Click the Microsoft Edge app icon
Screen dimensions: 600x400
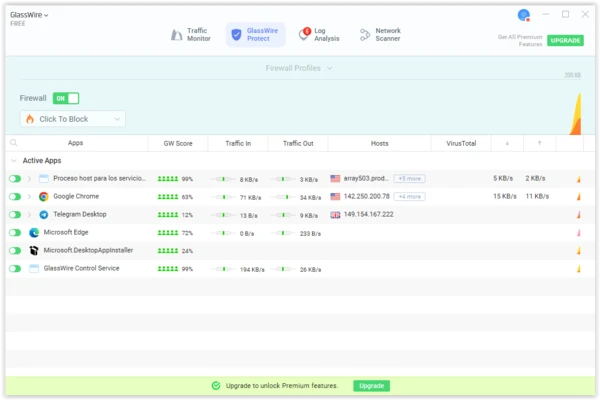pos(34,232)
